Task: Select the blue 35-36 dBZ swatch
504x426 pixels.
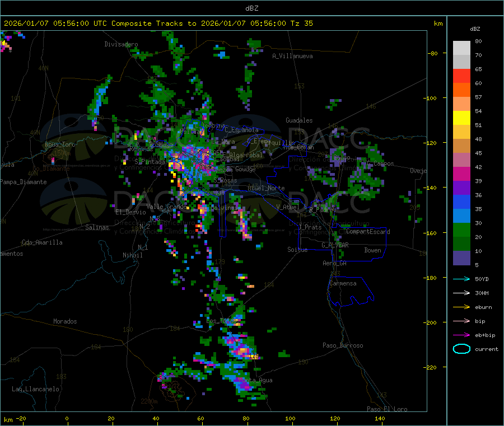Action: (x=461, y=202)
